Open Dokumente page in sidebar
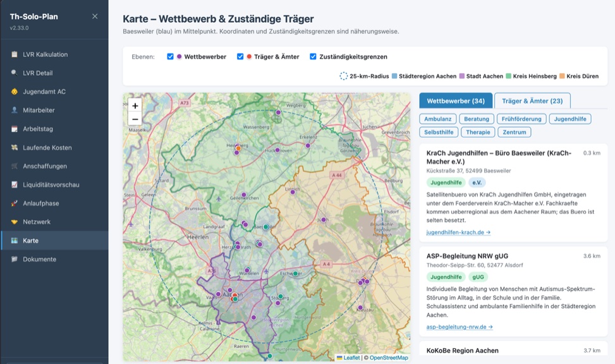615x364 pixels. point(54,259)
